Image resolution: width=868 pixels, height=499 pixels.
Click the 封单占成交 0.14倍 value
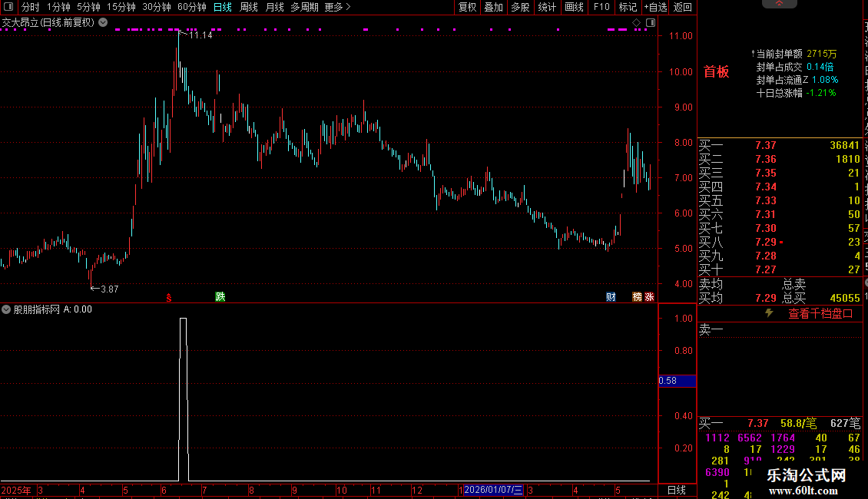click(x=820, y=67)
